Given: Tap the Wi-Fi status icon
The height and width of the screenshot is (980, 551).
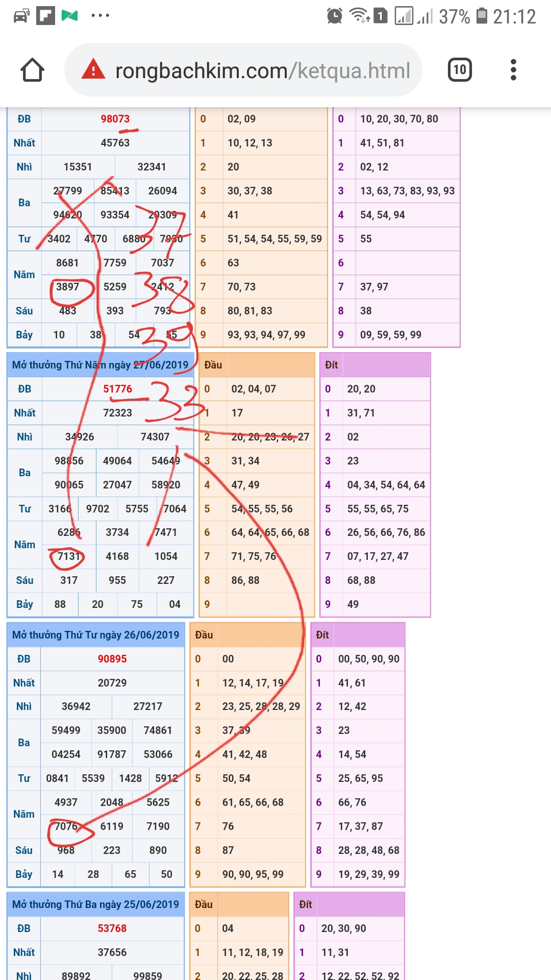Looking at the screenshot, I should 359,16.
